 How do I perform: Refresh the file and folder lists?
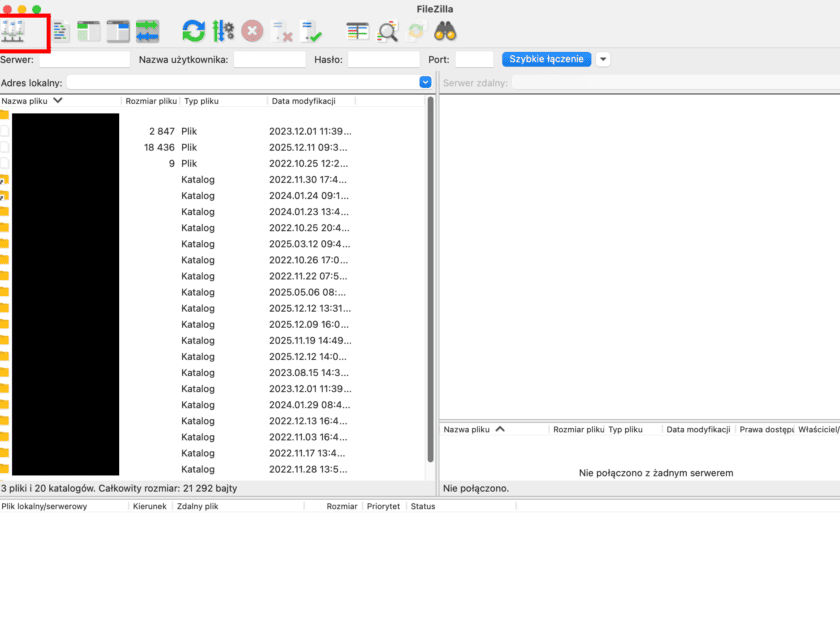pos(193,32)
